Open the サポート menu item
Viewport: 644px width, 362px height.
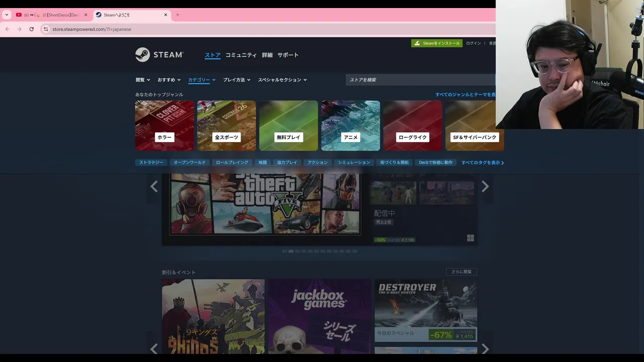[x=288, y=55]
